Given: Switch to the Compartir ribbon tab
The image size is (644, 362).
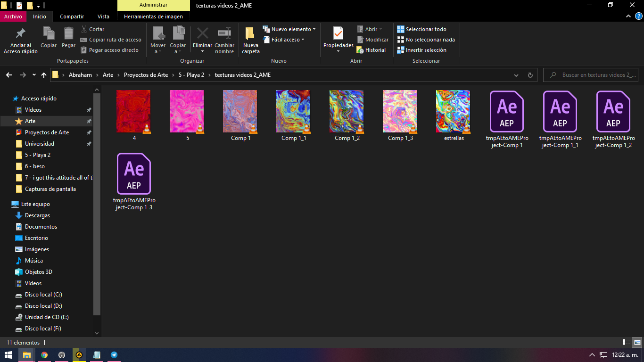Looking at the screenshot, I should click(x=72, y=16).
